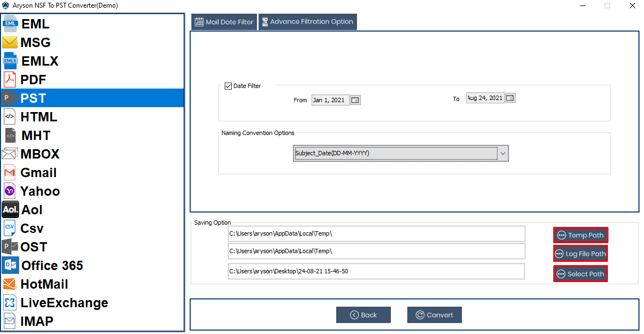644x334 pixels.
Task: Select the HTML label text
Action: tap(39, 117)
